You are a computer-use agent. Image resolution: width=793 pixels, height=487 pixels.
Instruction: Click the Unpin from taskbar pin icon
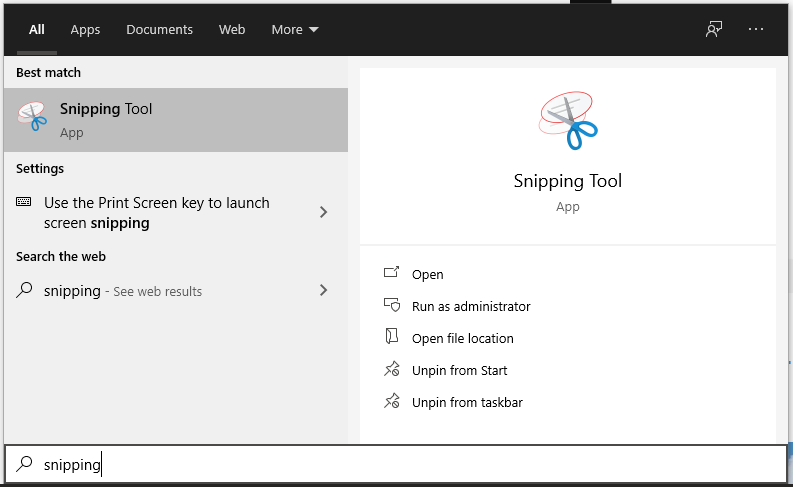392,401
